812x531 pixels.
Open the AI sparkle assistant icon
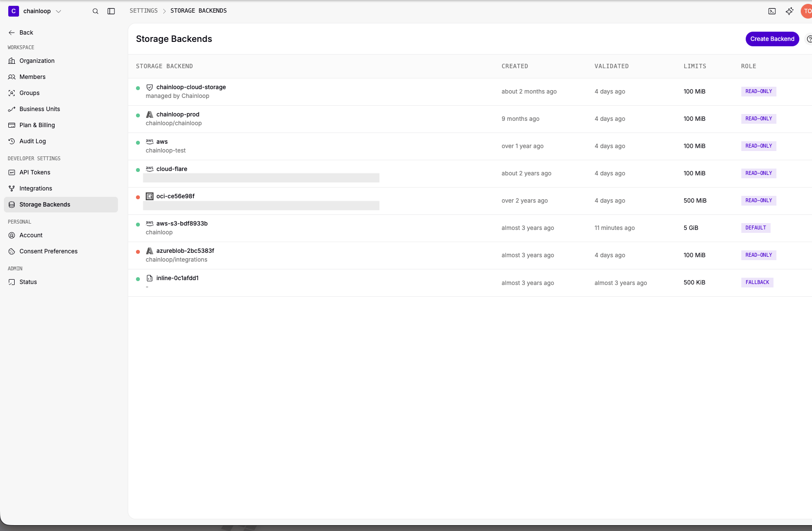pos(790,11)
